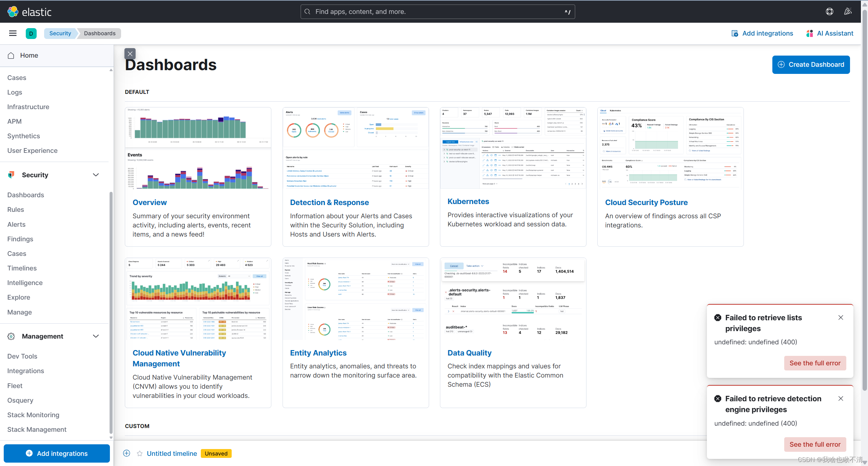Viewport: 868px width, 466px height.
Task: Open Cloud Native Vulnerability Management dashboard
Action: coord(179,358)
